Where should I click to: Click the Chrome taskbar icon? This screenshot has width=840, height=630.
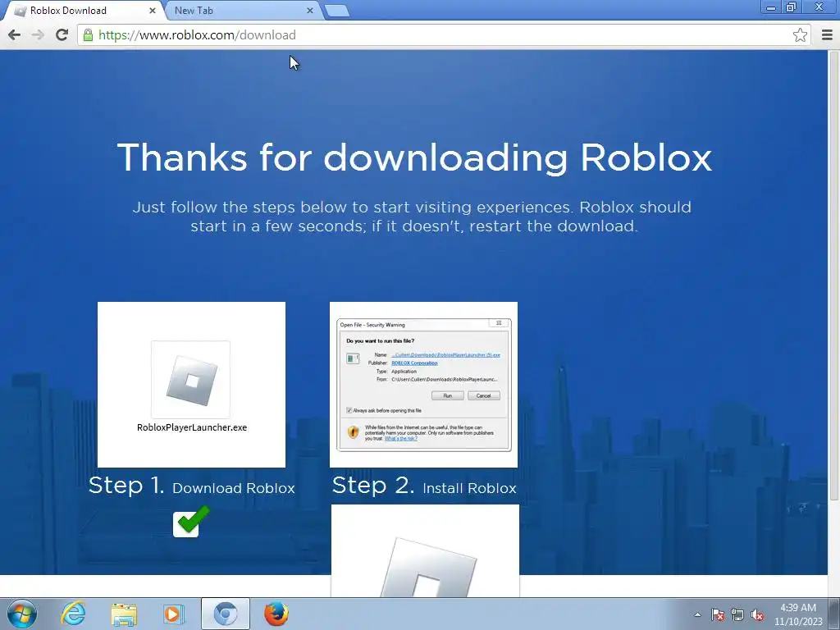click(x=226, y=614)
